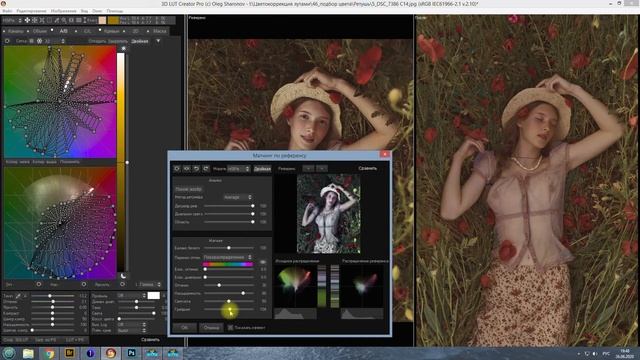Pick the eyedropper tool in top toolbar
Screen dimensions: 640x360
(x=56, y=20)
